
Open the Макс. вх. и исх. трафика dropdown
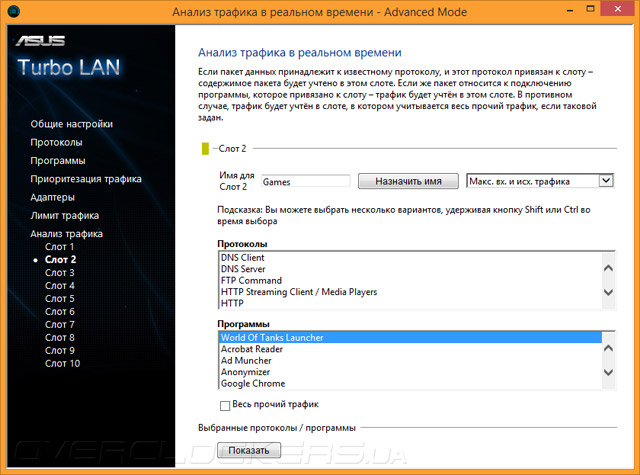coord(540,181)
